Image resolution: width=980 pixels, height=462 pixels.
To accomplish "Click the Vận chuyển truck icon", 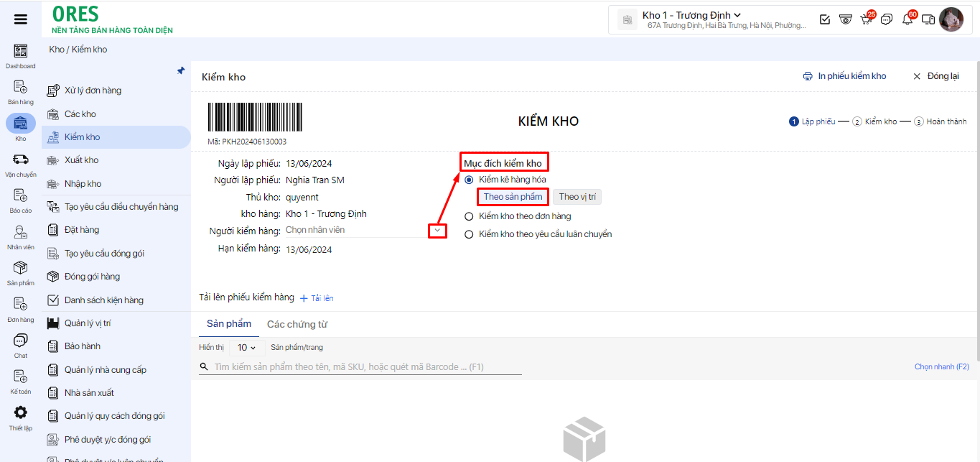I will click(x=20, y=160).
